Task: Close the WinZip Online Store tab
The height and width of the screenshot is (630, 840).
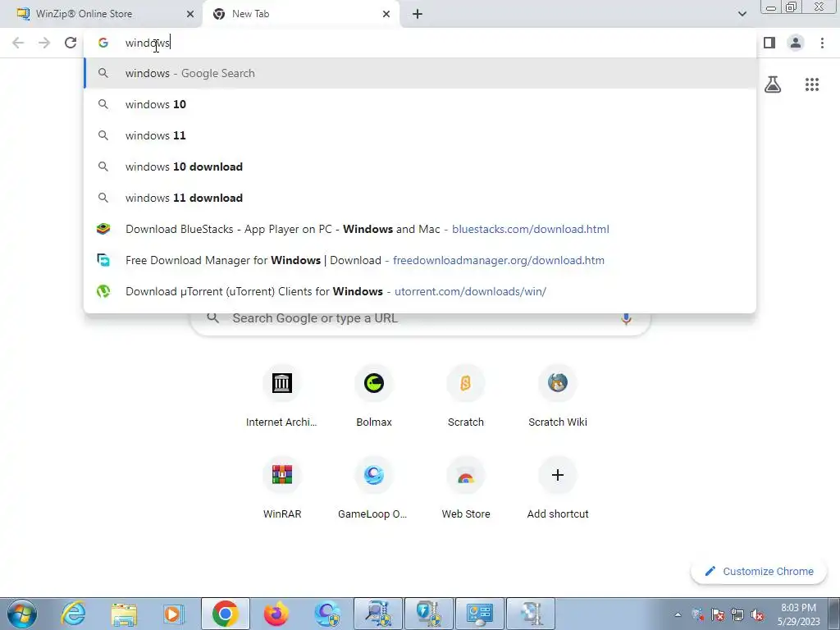Action: 189,15
